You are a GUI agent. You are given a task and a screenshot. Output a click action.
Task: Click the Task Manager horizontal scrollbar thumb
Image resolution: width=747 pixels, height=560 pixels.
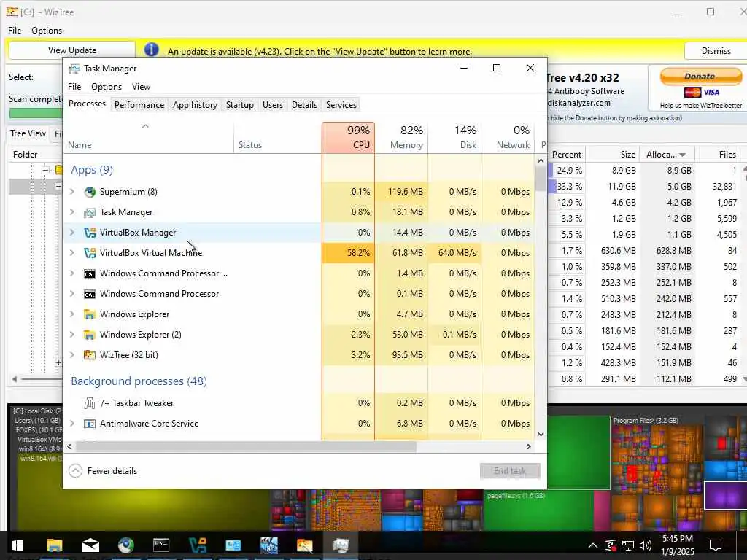pyautogui.click(x=246, y=447)
